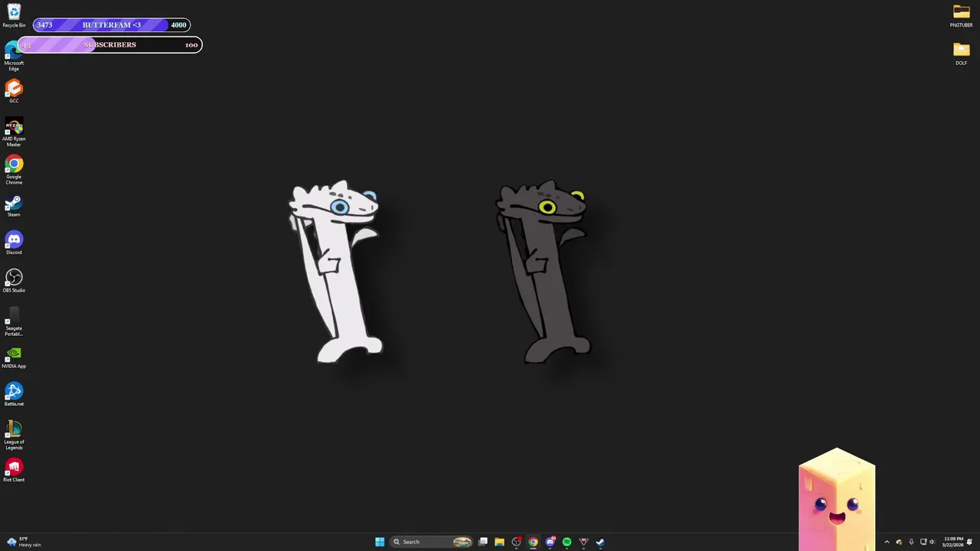Click the butter stick avatar
This screenshot has height=551, width=980.
[x=837, y=498]
